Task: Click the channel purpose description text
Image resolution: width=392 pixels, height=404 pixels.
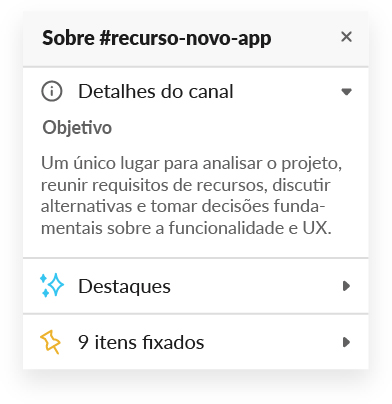Action: tap(191, 195)
